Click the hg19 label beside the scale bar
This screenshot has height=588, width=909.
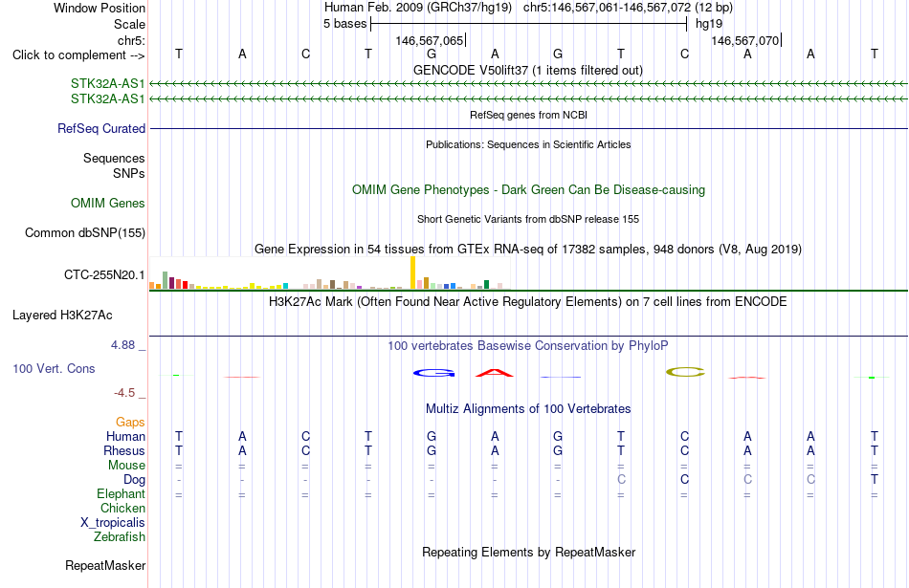[x=709, y=24]
